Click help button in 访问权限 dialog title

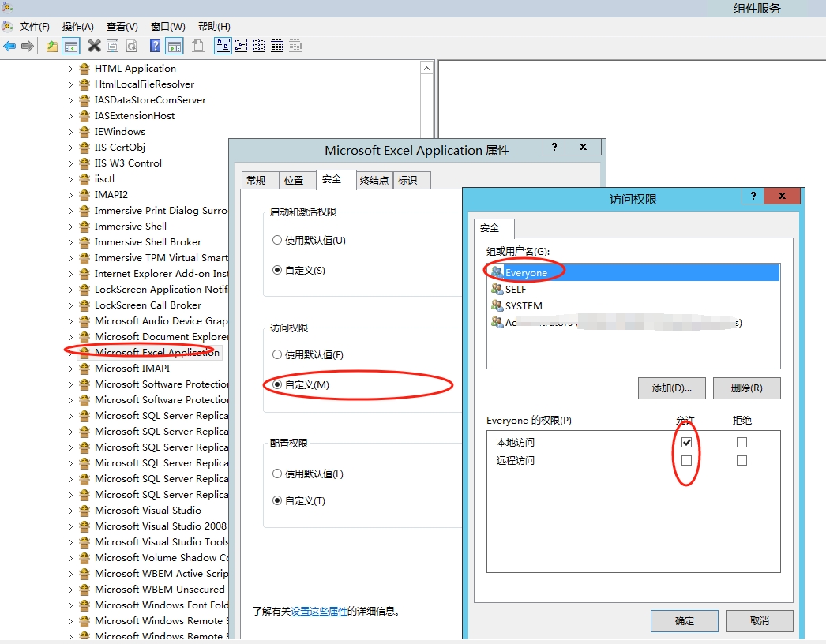point(753,196)
